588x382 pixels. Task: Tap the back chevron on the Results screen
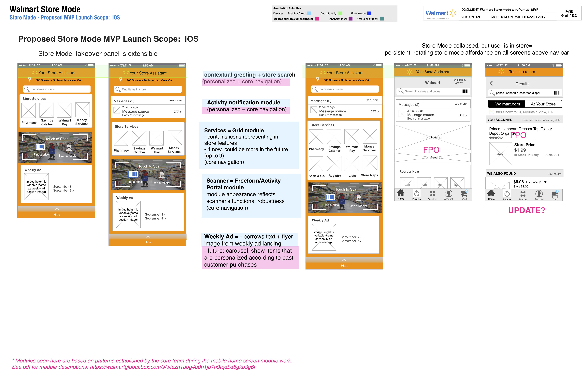click(491, 84)
